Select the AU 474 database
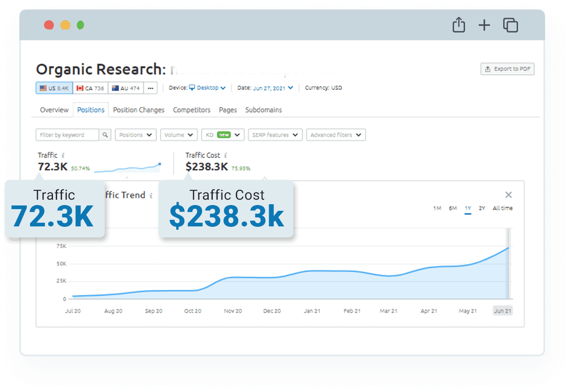The image size is (571, 392). 126,88
